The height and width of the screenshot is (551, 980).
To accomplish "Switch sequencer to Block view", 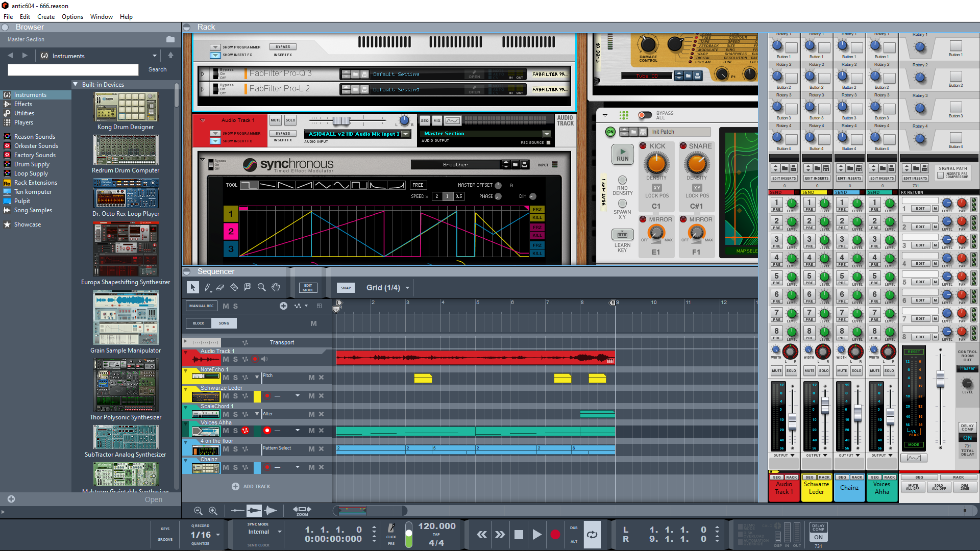I will point(199,323).
